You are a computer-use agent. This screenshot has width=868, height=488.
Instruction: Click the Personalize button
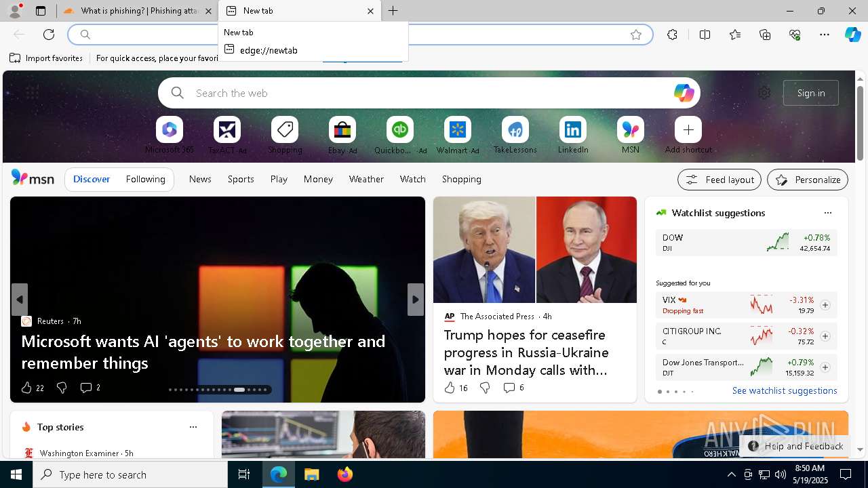pyautogui.click(x=808, y=180)
